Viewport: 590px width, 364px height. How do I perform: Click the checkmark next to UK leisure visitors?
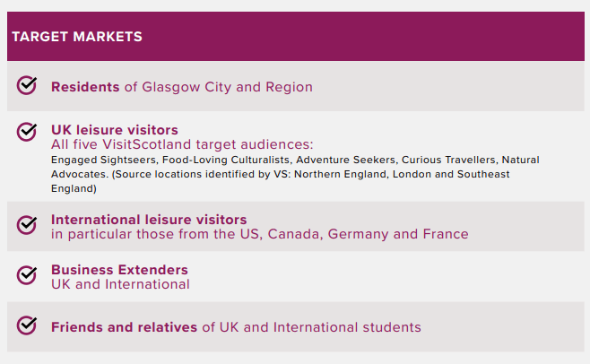tap(27, 132)
